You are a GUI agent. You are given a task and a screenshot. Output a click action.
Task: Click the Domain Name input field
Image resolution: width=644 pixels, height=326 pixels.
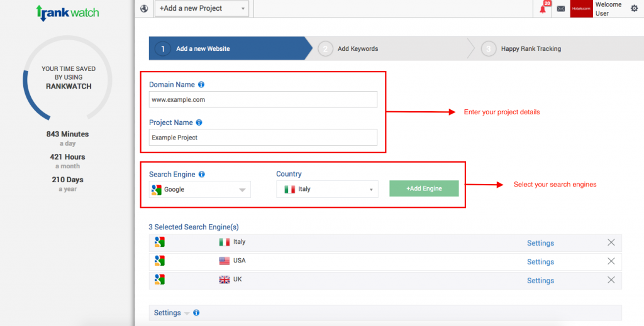pyautogui.click(x=263, y=100)
